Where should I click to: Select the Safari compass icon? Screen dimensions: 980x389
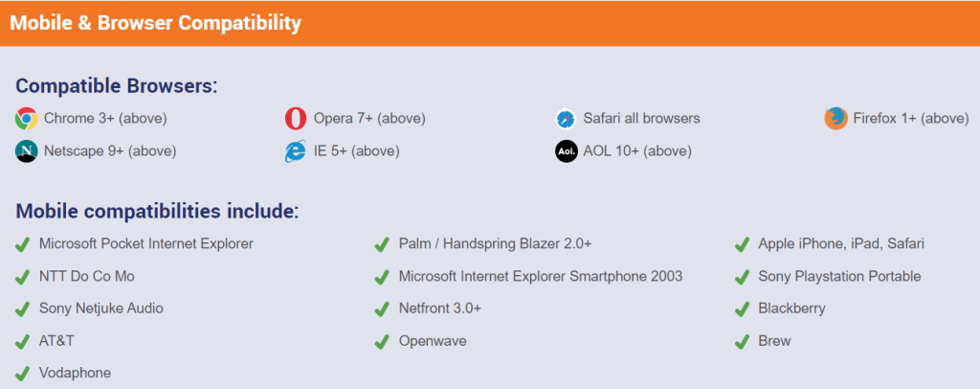click(x=566, y=118)
